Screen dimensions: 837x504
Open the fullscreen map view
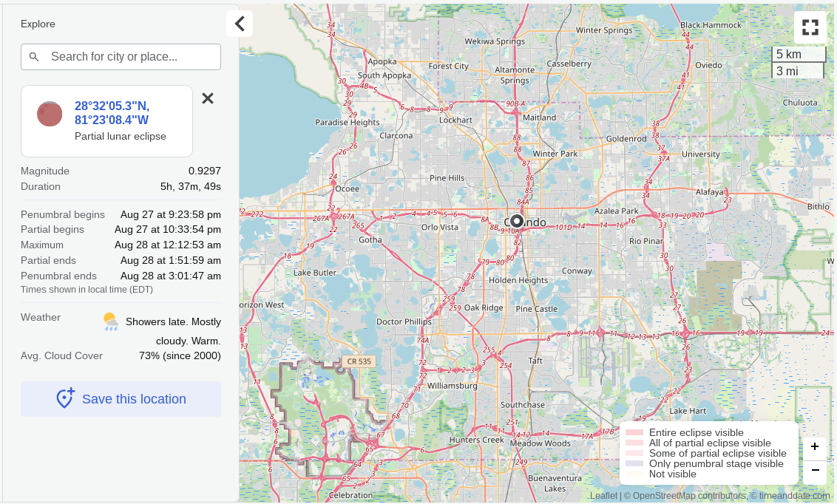[810, 27]
